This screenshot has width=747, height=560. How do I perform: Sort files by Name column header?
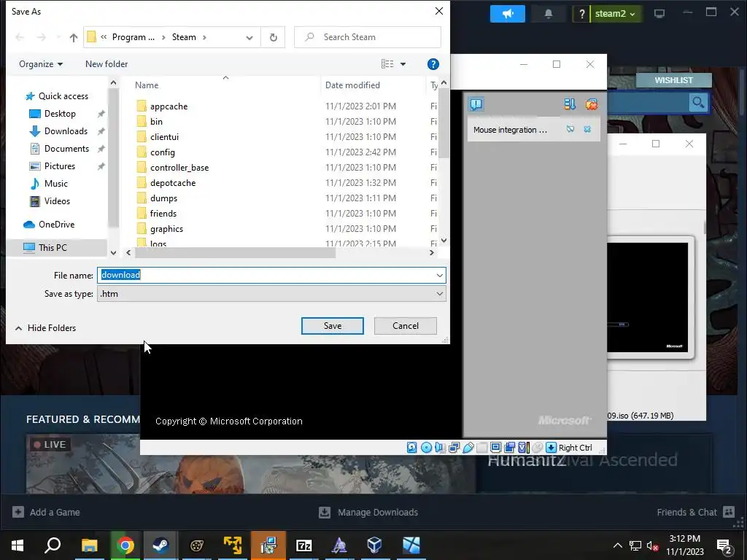coord(147,85)
